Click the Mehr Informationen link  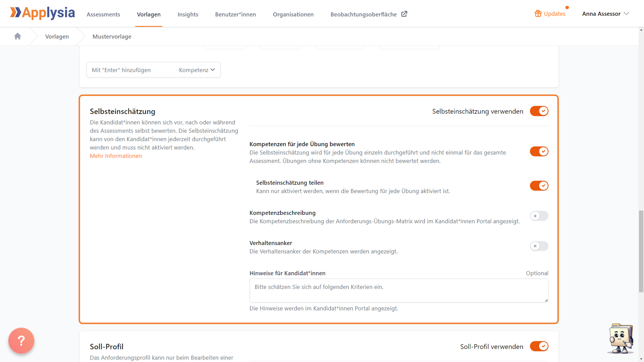coord(116,156)
